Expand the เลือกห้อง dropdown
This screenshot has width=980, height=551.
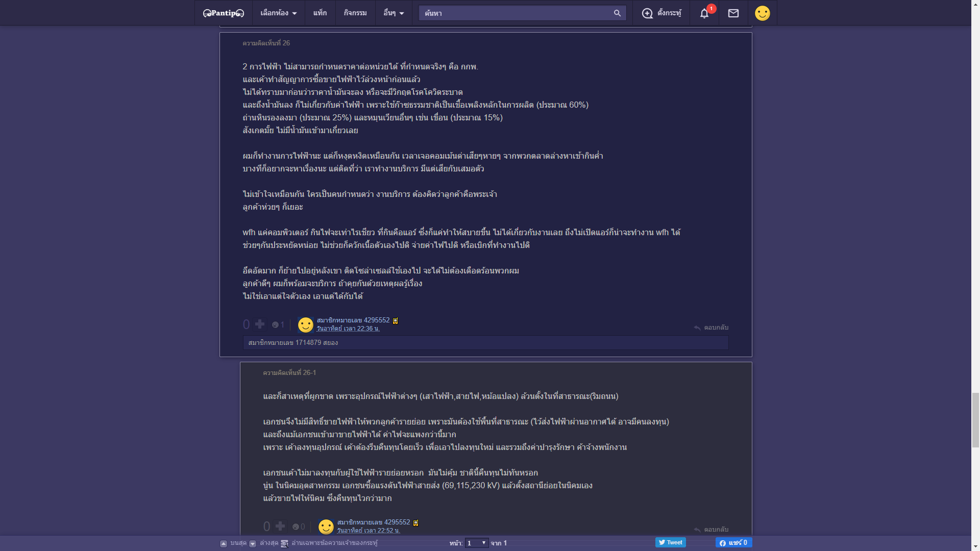tap(278, 13)
